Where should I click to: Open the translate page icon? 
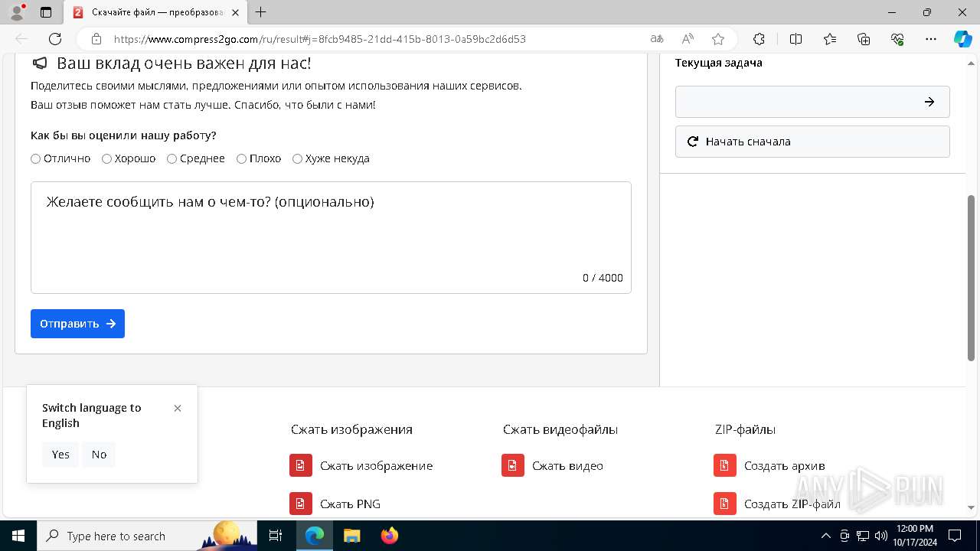click(x=657, y=39)
